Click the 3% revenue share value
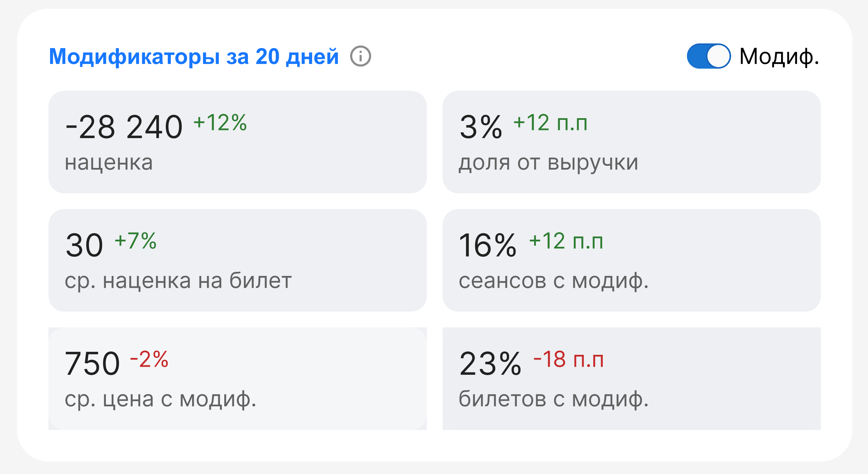 point(481,127)
